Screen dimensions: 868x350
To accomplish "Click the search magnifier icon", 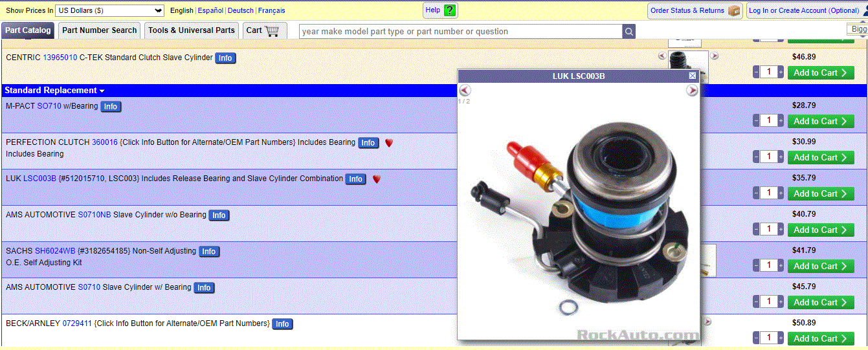I will pos(629,31).
